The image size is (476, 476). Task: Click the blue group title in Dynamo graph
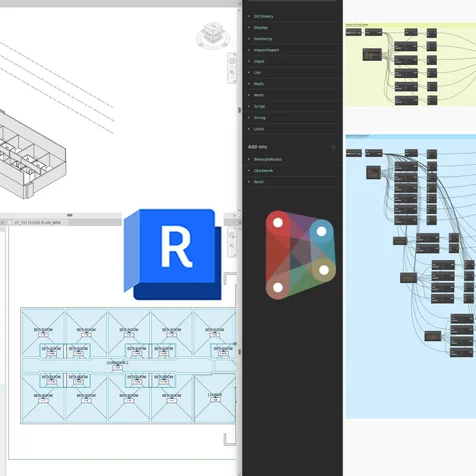click(x=357, y=136)
